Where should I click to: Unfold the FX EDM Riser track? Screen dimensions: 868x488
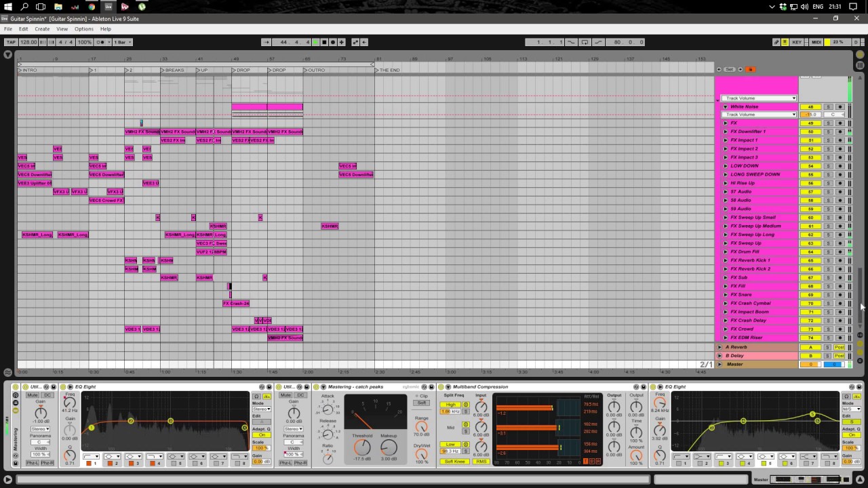click(725, 338)
